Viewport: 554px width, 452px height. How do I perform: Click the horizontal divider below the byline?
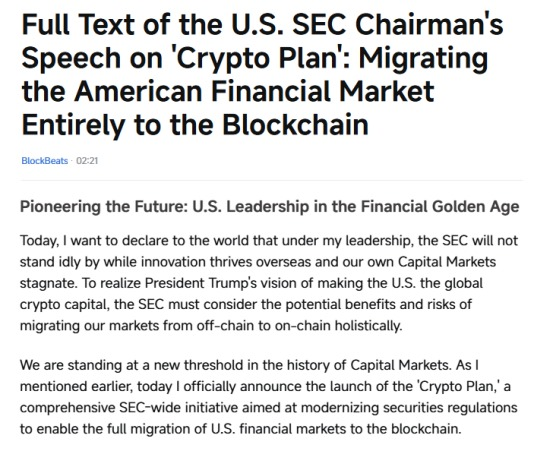click(x=272, y=180)
